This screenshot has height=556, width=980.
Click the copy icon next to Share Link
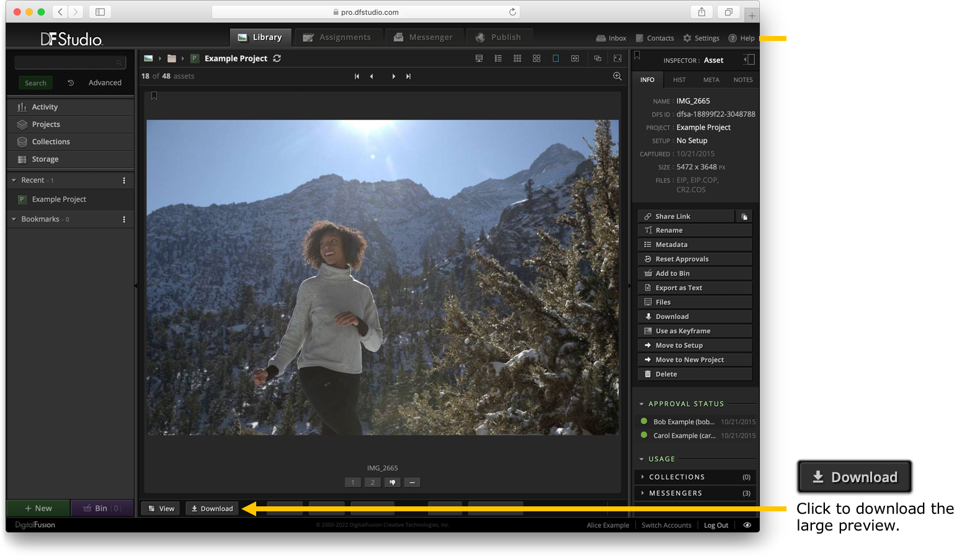[744, 217]
